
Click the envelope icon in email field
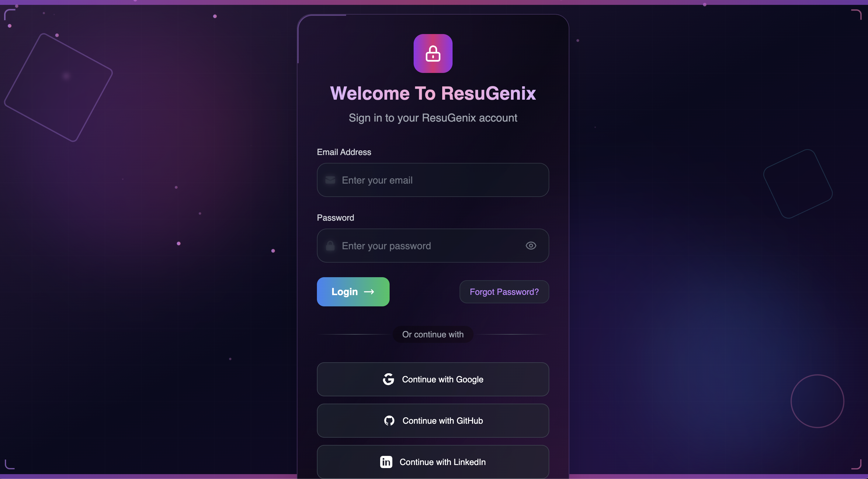tap(330, 180)
